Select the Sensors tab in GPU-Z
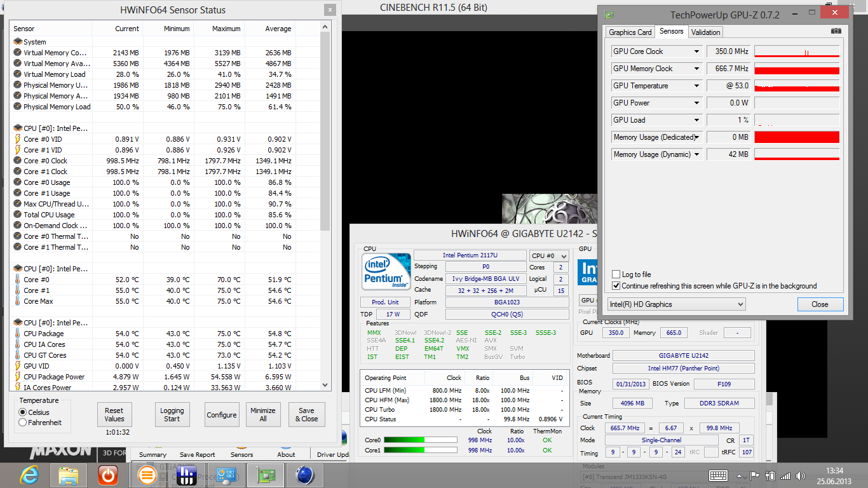The image size is (868, 488). pos(671,32)
